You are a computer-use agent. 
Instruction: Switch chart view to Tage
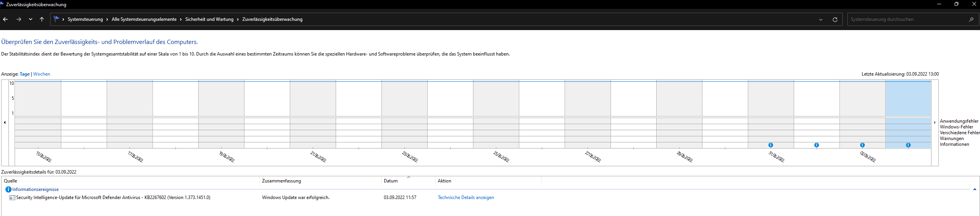coord(25,74)
